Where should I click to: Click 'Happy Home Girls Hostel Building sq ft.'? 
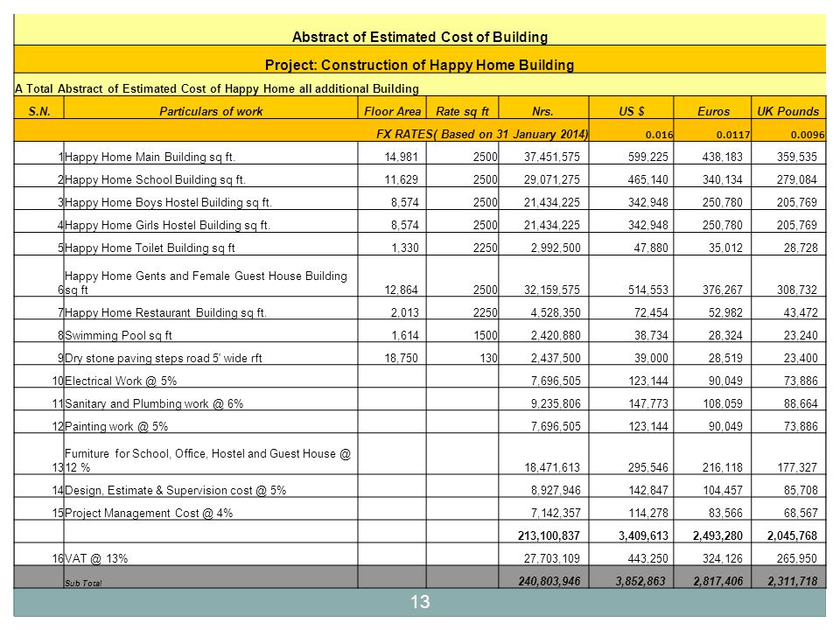[167, 225]
